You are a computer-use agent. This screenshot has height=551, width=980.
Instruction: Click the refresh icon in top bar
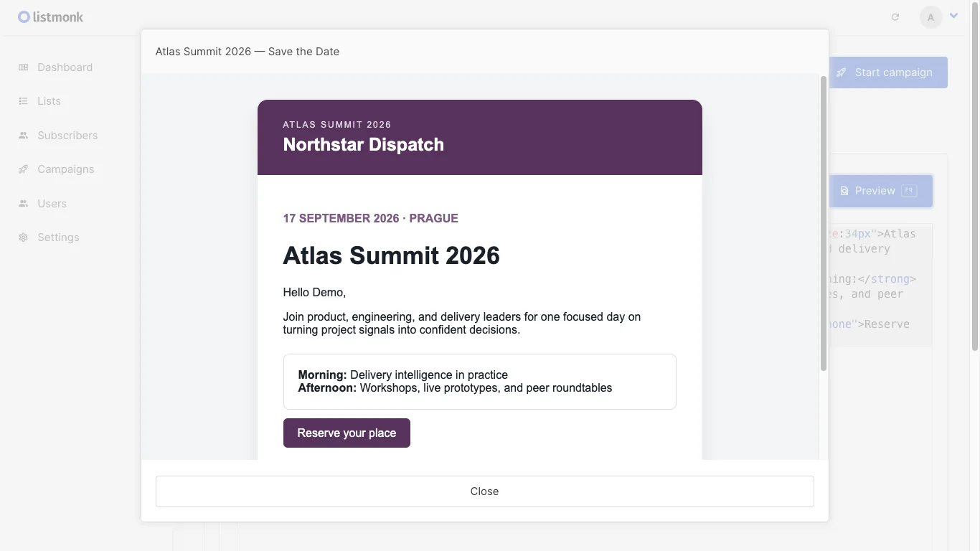pos(895,17)
